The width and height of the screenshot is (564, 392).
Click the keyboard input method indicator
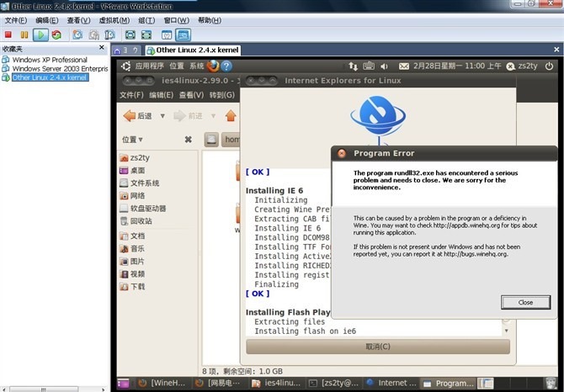(x=369, y=66)
